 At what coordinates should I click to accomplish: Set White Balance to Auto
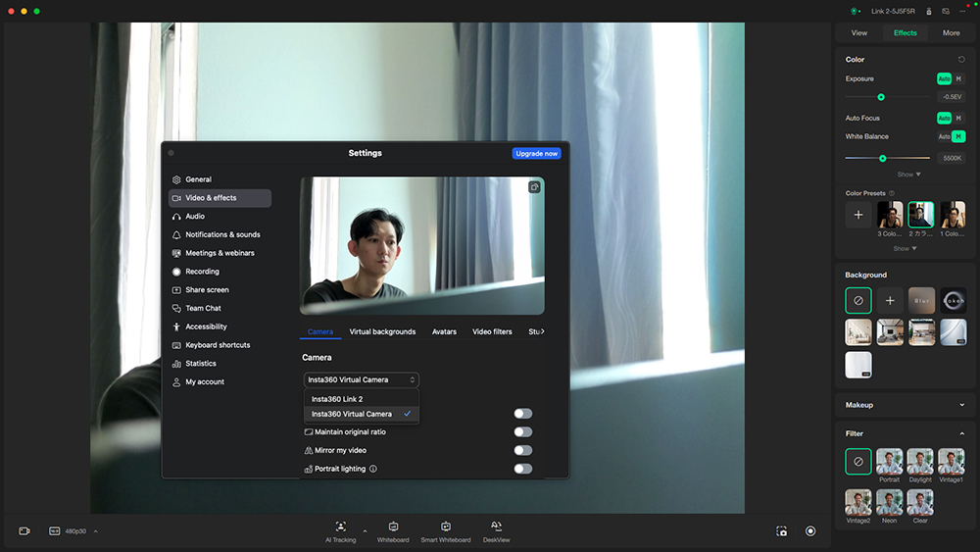tap(944, 136)
